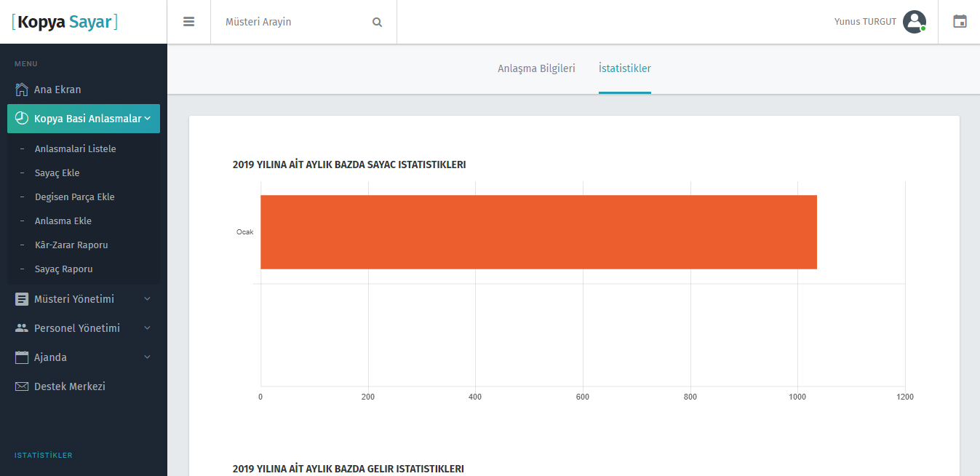
Task: Click the Personel Yönetimi people icon
Action: [22, 328]
